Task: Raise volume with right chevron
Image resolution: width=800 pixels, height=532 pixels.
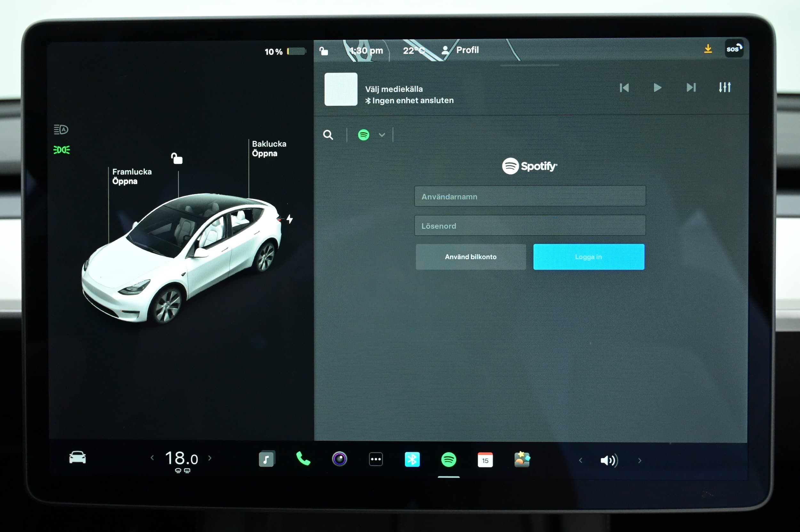Action: tap(640, 460)
